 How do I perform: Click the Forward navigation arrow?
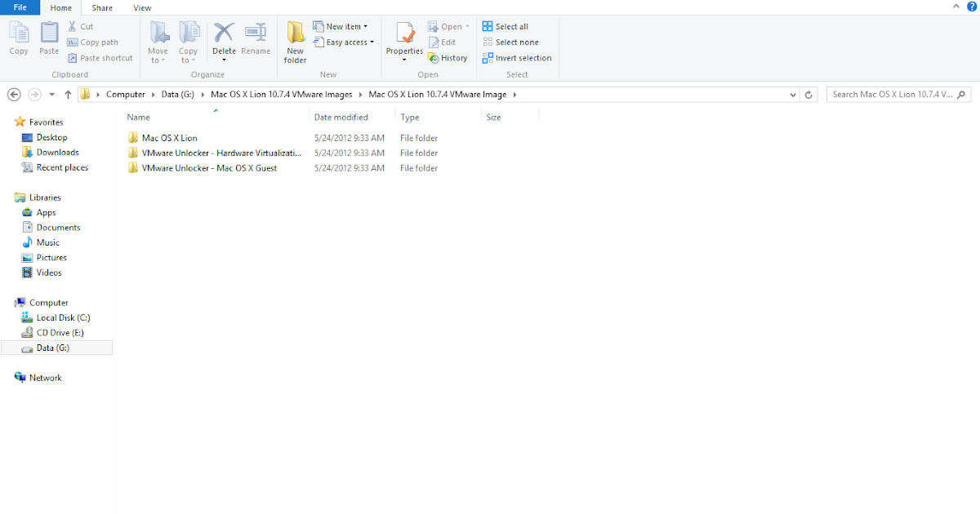(x=34, y=95)
